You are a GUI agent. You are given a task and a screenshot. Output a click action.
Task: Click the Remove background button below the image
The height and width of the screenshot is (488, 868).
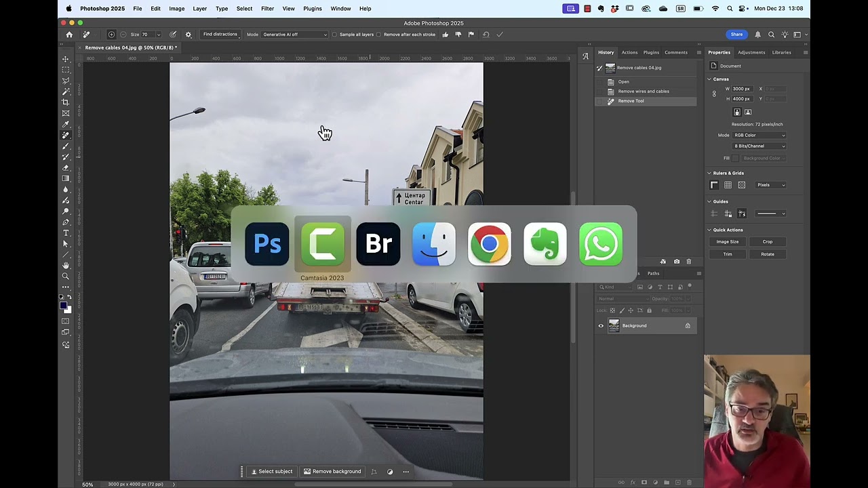click(332, 471)
